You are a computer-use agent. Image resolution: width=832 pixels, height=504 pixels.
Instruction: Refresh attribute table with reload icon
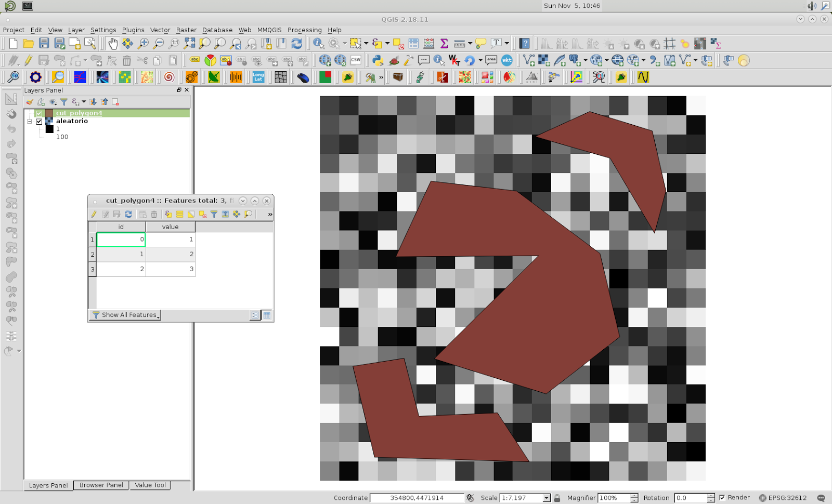[128, 214]
